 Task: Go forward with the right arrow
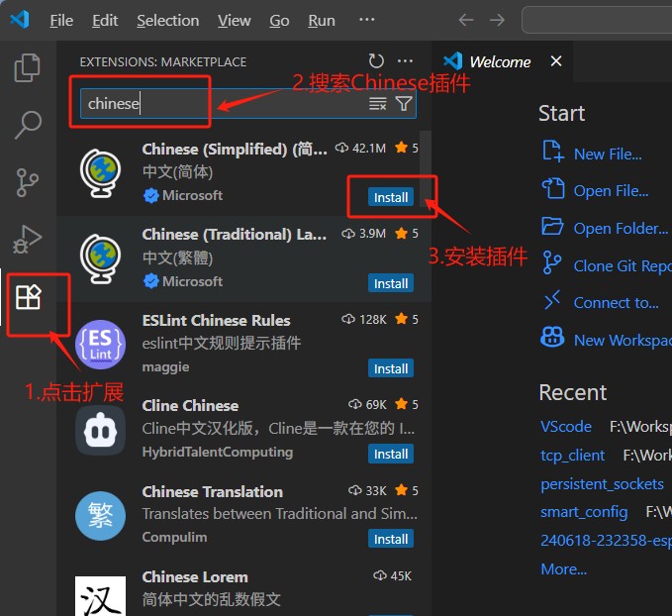click(497, 20)
